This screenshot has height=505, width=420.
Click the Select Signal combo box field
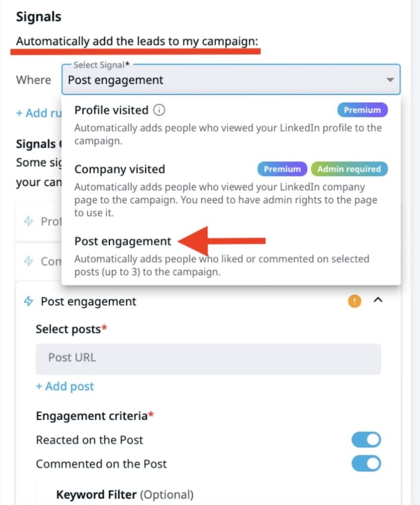pos(222,80)
